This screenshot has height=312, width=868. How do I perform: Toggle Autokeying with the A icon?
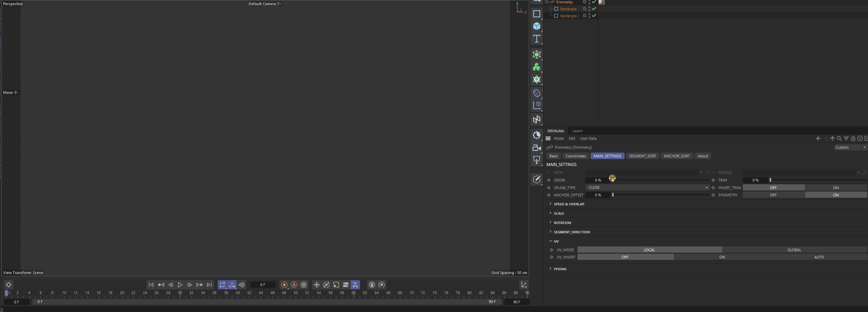point(294,285)
